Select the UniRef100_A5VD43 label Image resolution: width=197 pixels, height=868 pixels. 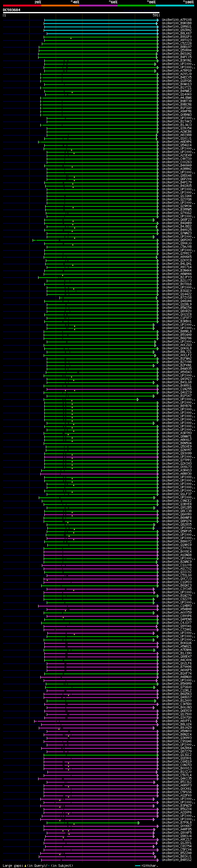pos(177,372)
